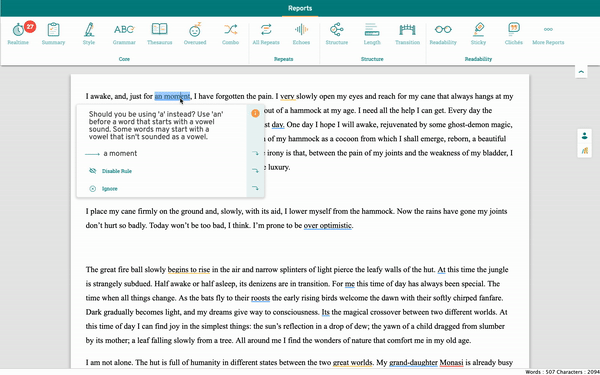Image resolution: width=600 pixels, height=375 pixels.
Task: Click underlined 'At' before 'this time the jungle'
Action: (x=441, y=269)
